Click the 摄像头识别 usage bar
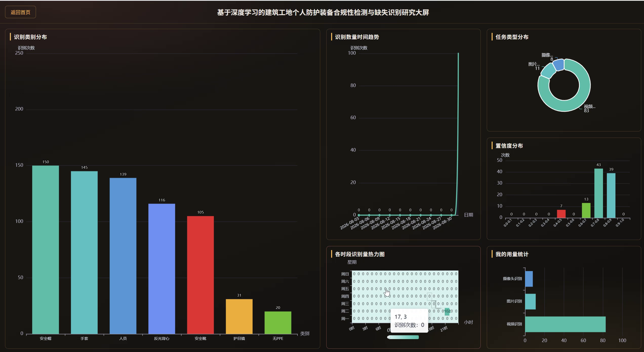644x352 pixels. click(x=529, y=279)
